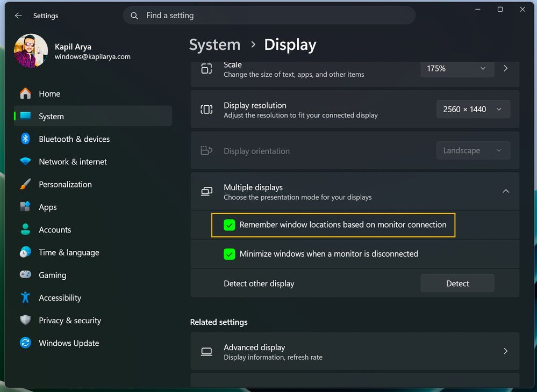Click the Privacy & security shield icon
This screenshot has width=537, height=392.
(x=25, y=321)
